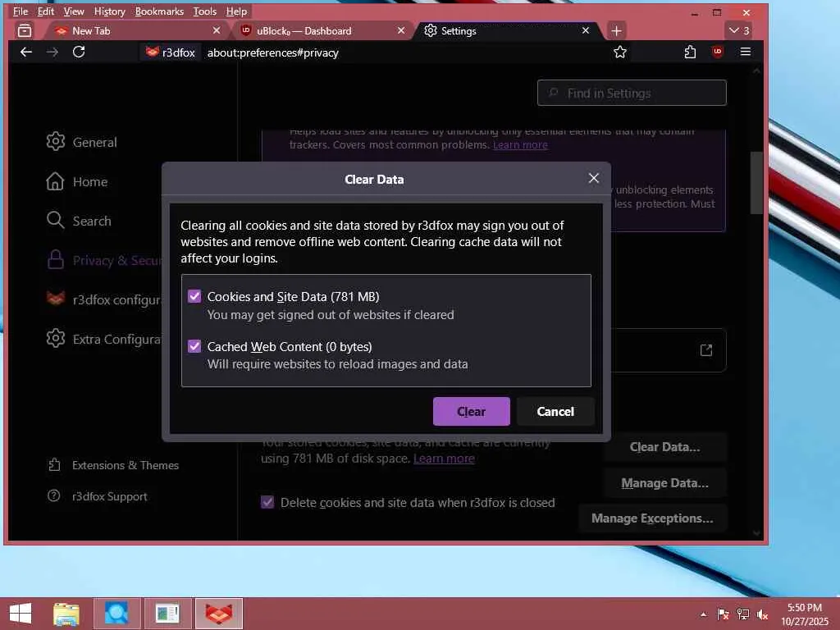Open r3dfox configuration category
This screenshot has height=630, width=840.
(x=103, y=299)
